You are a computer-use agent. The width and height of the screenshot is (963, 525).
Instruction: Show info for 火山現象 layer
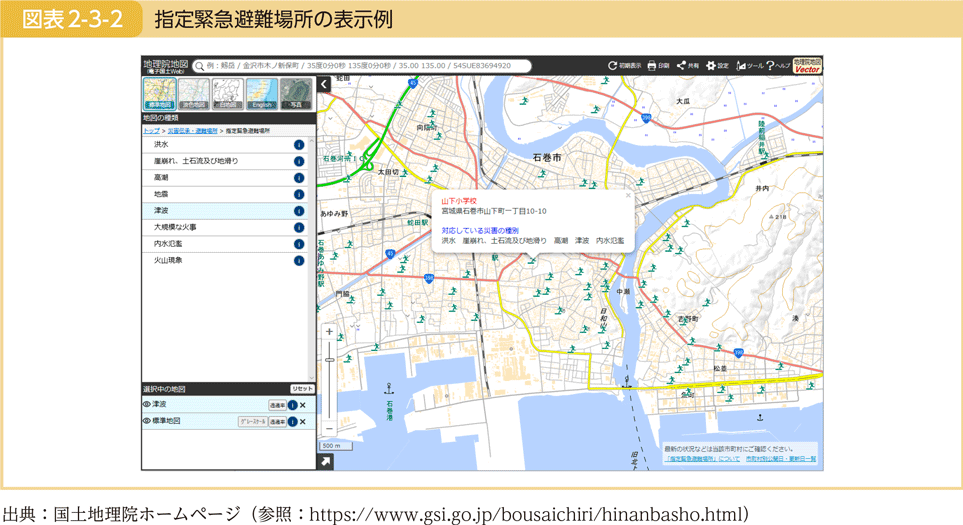click(x=299, y=261)
